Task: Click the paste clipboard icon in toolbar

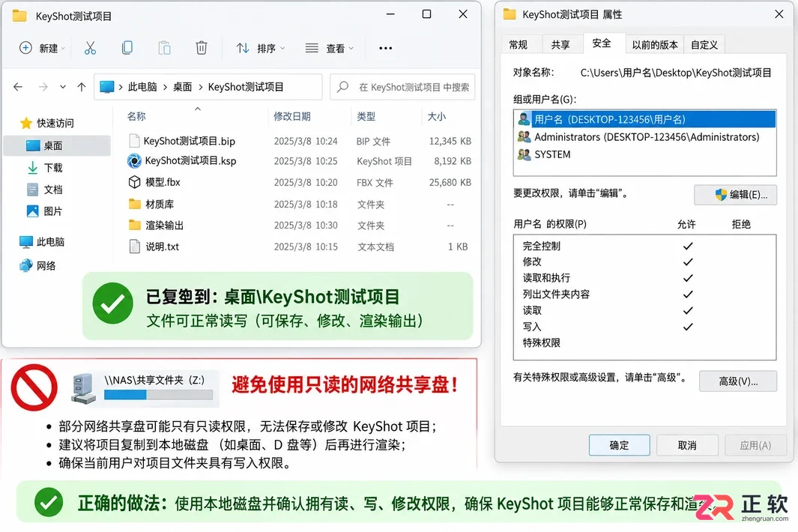Action: [x=164, y=48]
